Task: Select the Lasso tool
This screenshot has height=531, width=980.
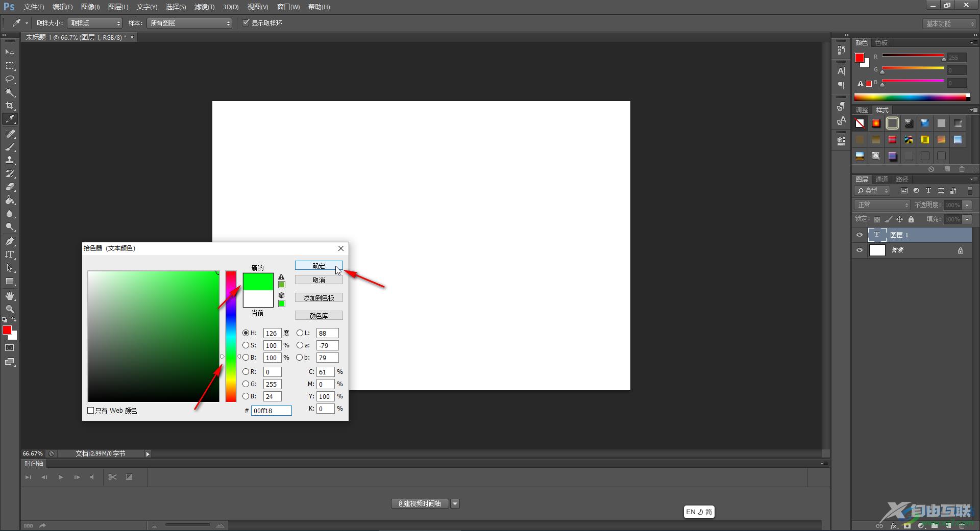Action: (10, 79)
